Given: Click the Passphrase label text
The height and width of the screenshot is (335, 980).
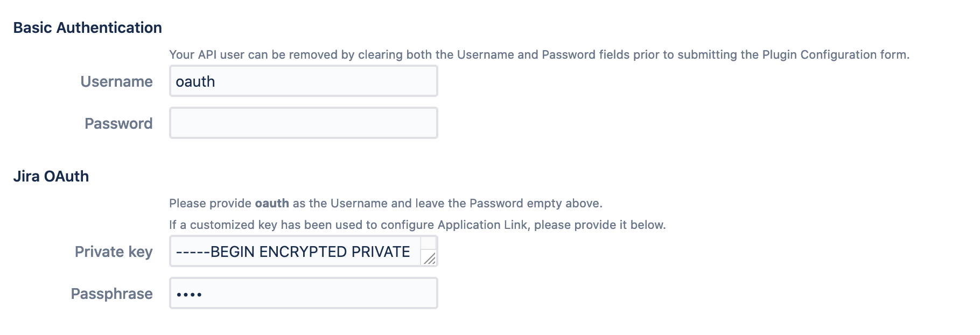Looking at the screenshot, I should (111, 294).
